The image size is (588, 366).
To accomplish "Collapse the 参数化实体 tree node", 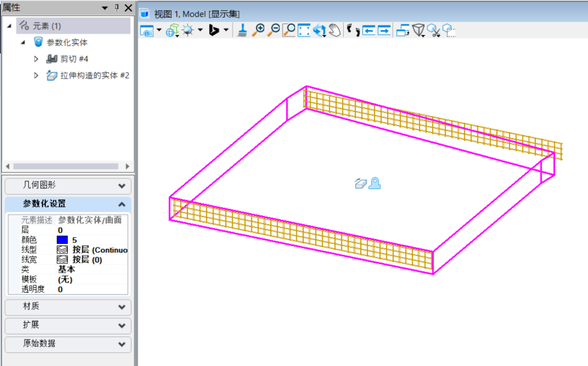I will click(23, 42).
